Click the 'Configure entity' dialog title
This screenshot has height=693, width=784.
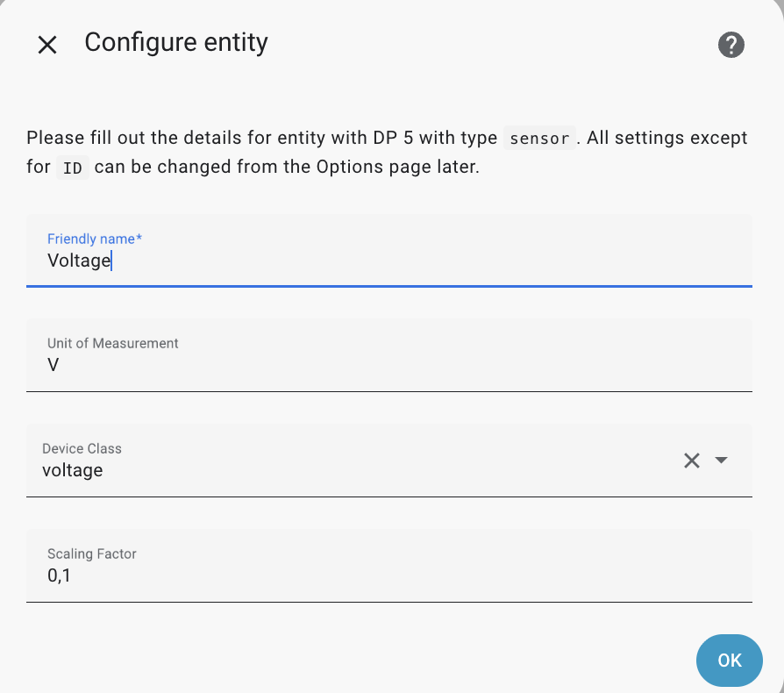click(x=176, y=43)
